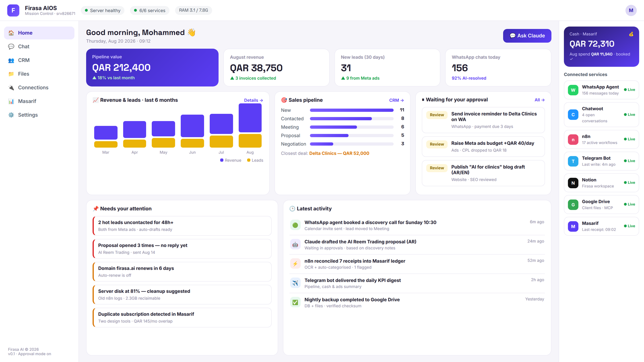
Task: Open the 2 hot leads uncontacted alert
Action: 182,226
